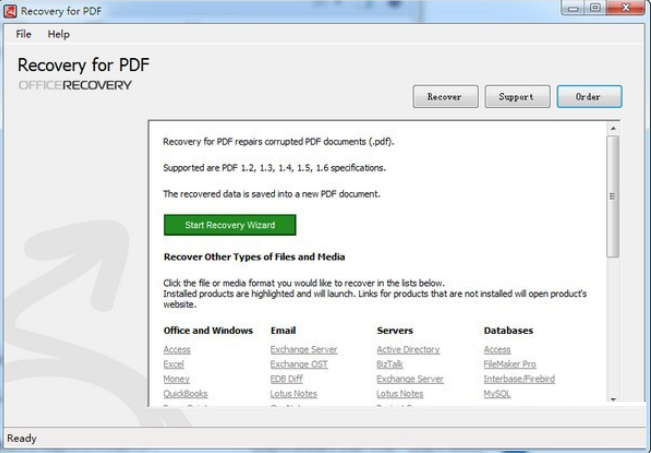
Task: Open the Exchange Server link under Servers
Action: [410, 379]
